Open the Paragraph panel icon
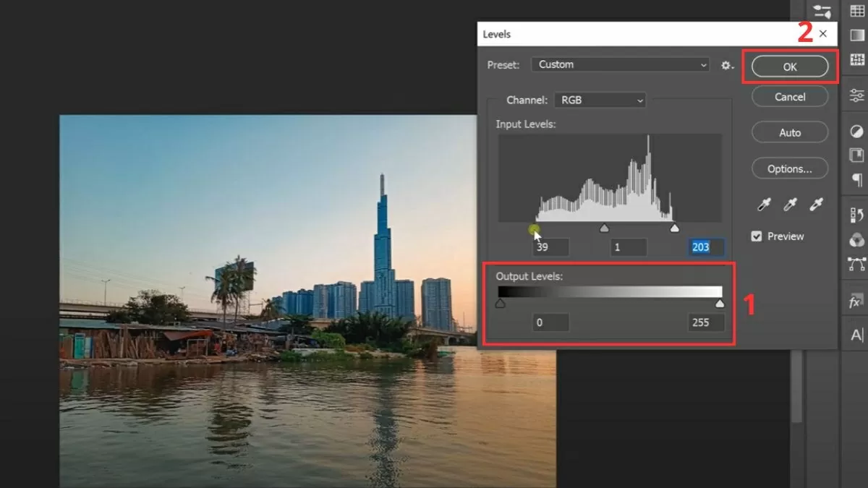Image resolution: width=868 pixels, height=488 pixels. 856,181
